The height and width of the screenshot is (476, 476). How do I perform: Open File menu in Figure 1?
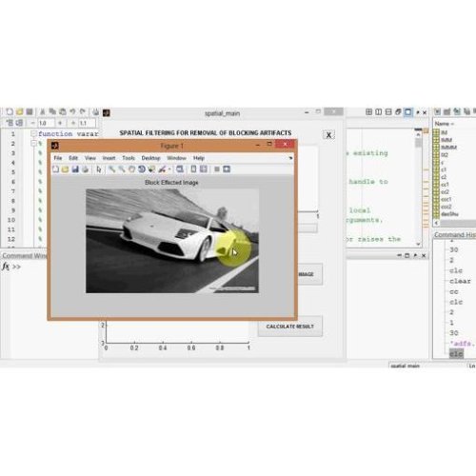pos(58,158)
